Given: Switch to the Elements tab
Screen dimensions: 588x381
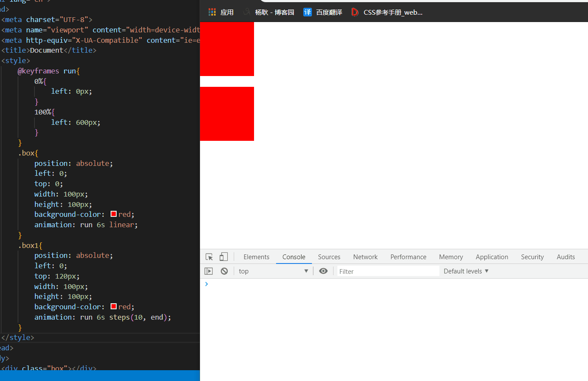Looking at the screenshot, I should coord(256,257).
